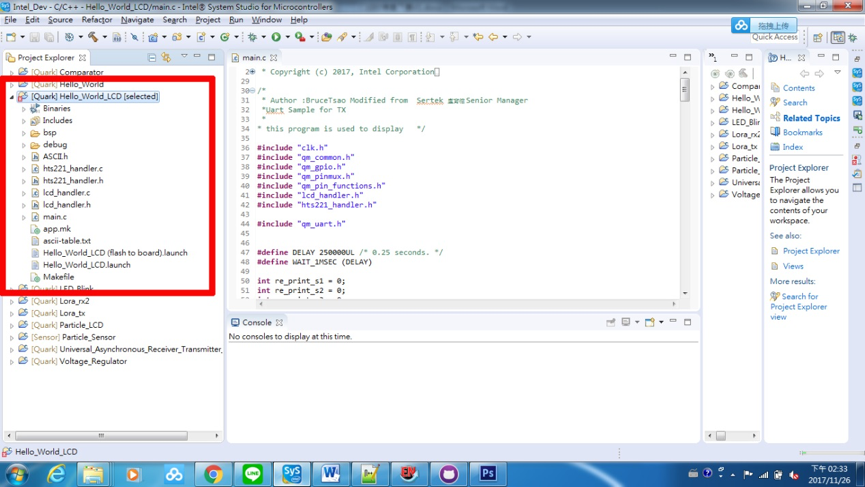Toggle Skip All Breakpoints icon
Screen dimensions: 865x487
[x=134, y=37]
